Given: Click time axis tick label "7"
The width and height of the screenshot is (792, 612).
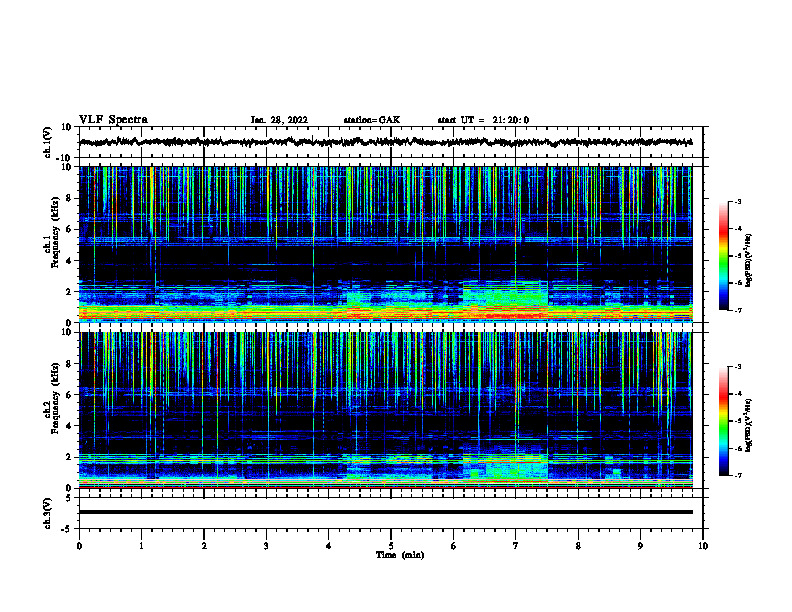Looking at the screenshot, I should point(516,546).
